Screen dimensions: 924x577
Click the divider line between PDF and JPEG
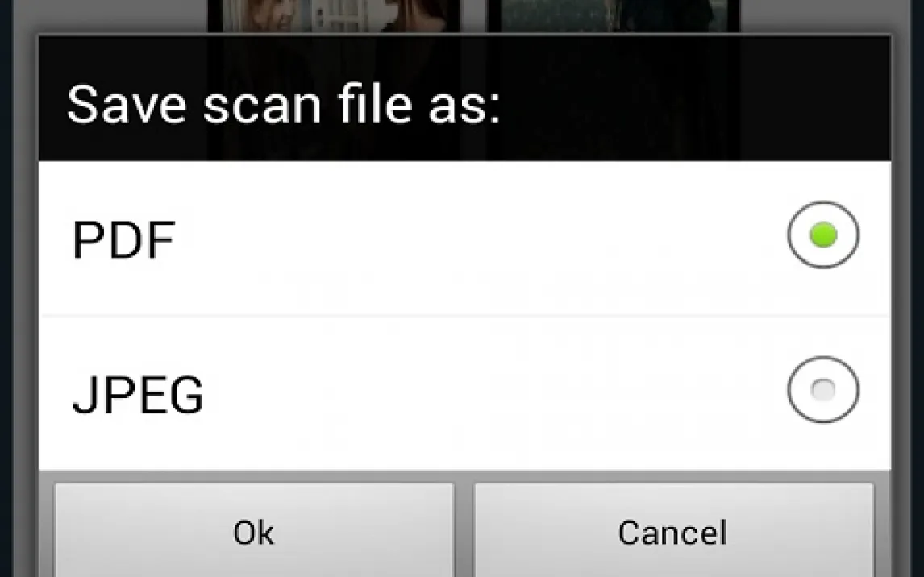click(464, 316)
